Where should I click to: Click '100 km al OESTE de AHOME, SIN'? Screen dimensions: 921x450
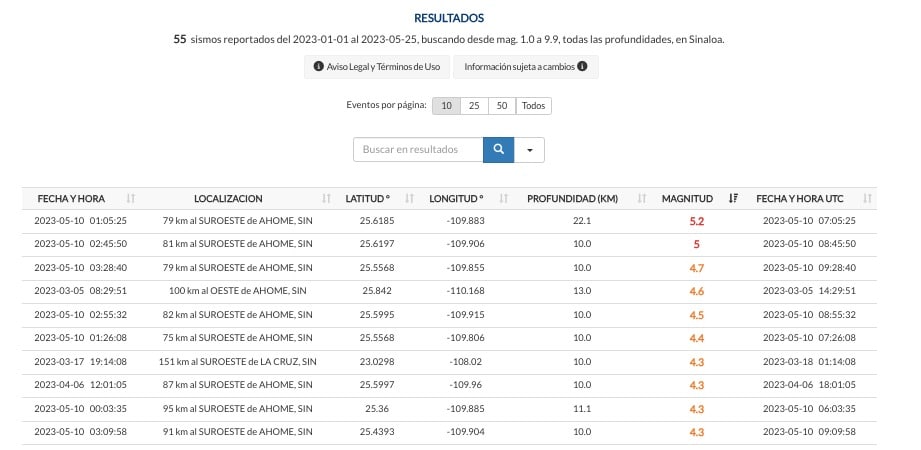[x=237, y=291]
